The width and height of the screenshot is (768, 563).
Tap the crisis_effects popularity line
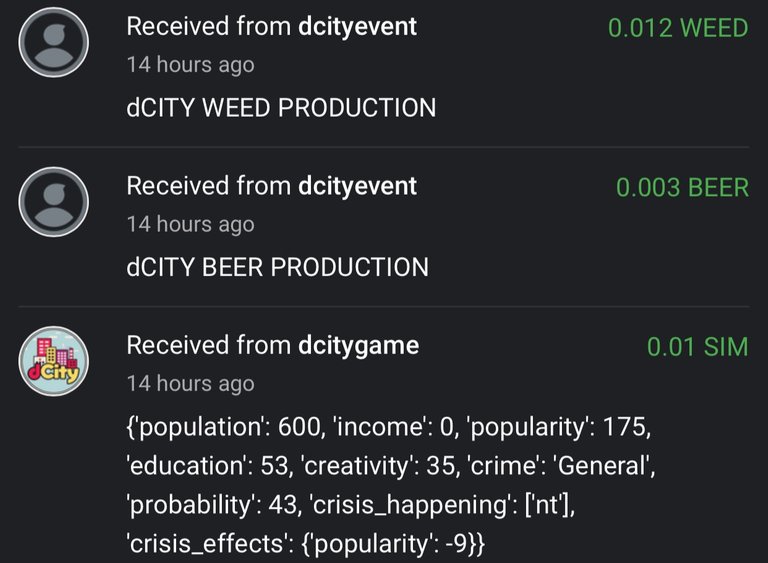coord(306,544)
